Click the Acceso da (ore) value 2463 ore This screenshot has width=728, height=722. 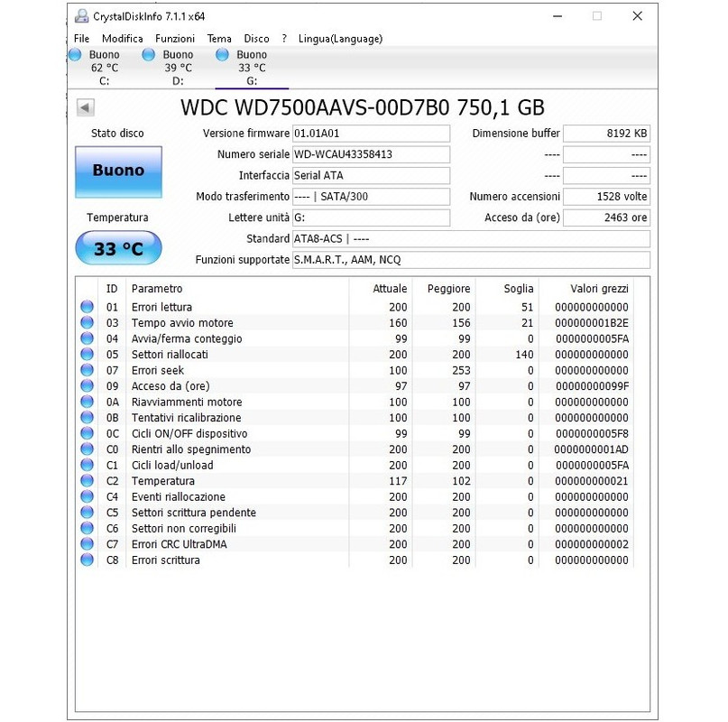tap(607, 218)
